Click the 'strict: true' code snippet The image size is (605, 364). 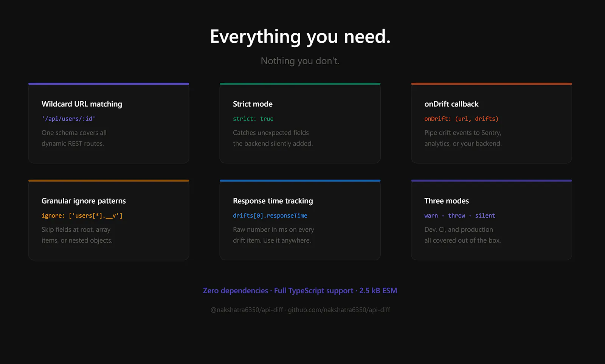(253, 119)
